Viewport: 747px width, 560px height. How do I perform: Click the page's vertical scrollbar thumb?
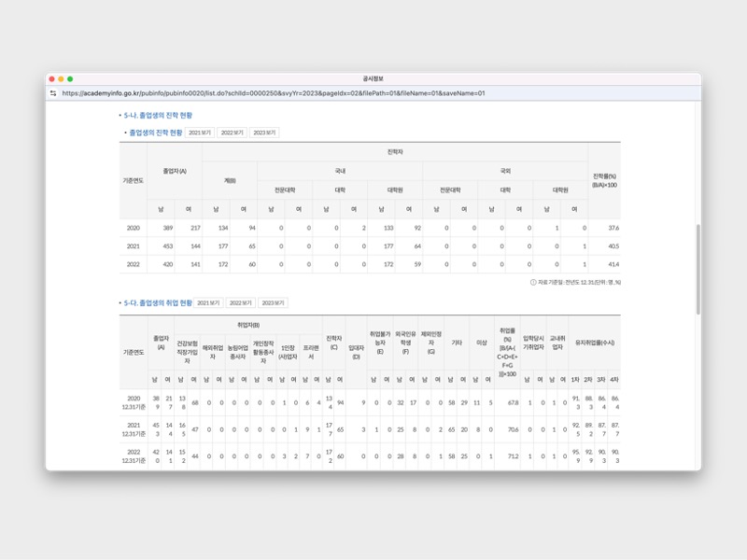click(x=698, y=269)
